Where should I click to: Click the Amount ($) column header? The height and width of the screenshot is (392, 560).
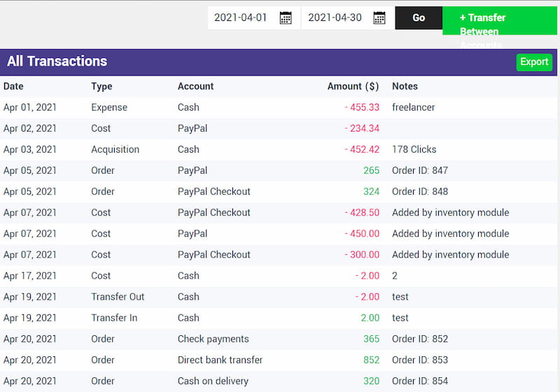point(353,86)
